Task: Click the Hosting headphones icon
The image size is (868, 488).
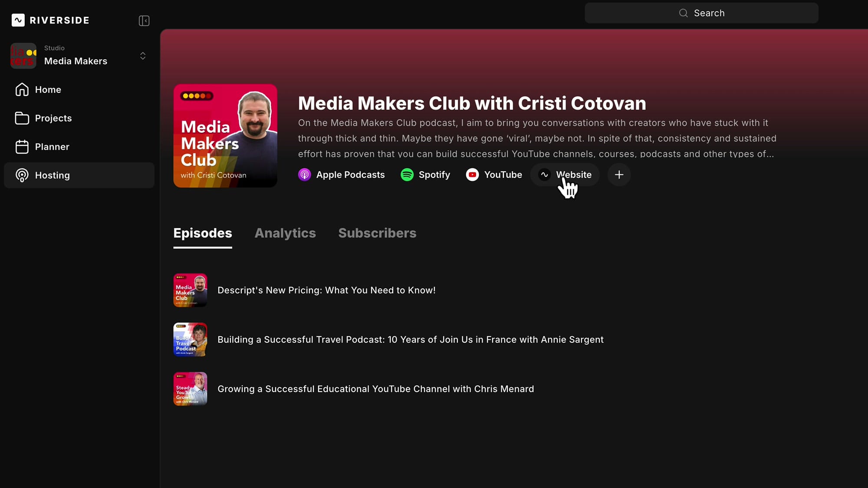Action: click(22, 175)
